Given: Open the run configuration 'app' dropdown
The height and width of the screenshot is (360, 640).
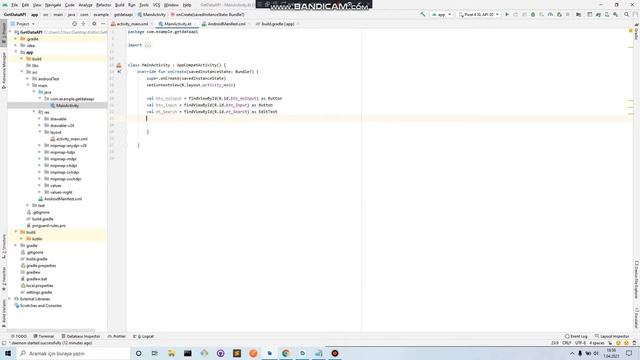Looking at the screenshot, I should 442,15.
